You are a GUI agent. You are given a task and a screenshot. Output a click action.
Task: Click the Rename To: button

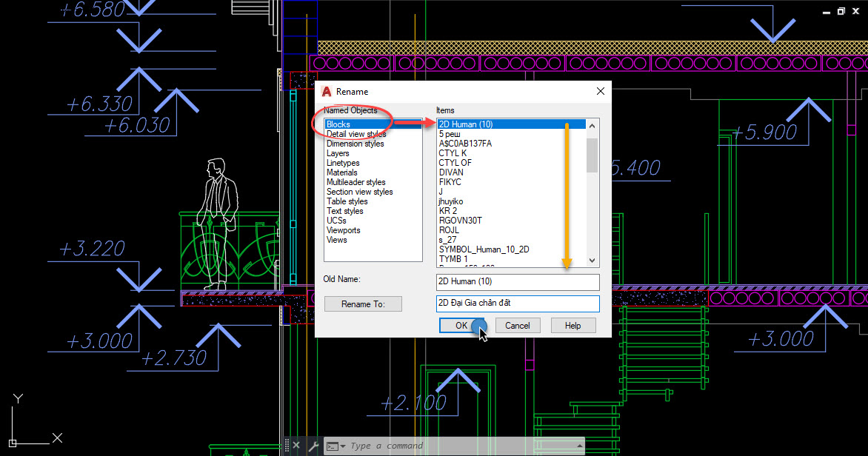[363, 304]
